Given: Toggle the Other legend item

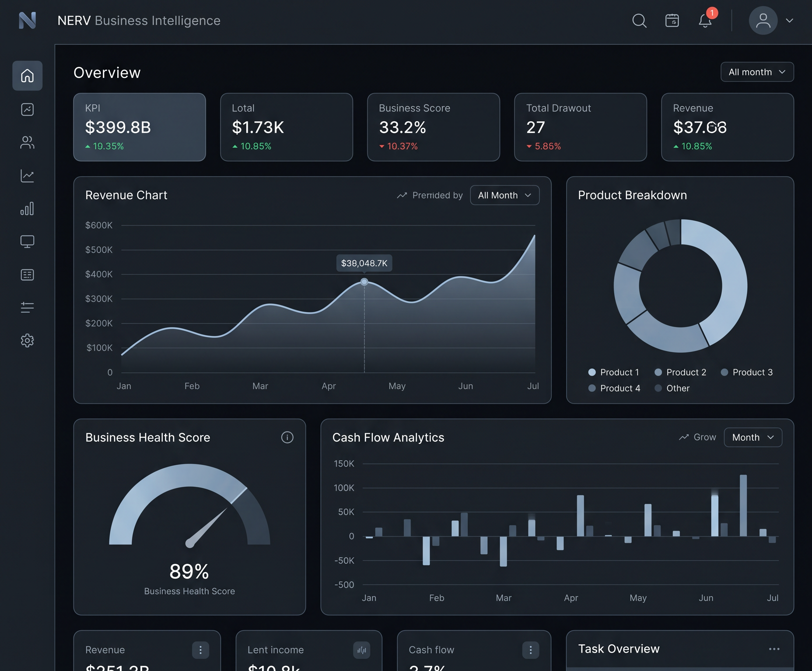Looking at the screenshot, I should tap(672, 388).
